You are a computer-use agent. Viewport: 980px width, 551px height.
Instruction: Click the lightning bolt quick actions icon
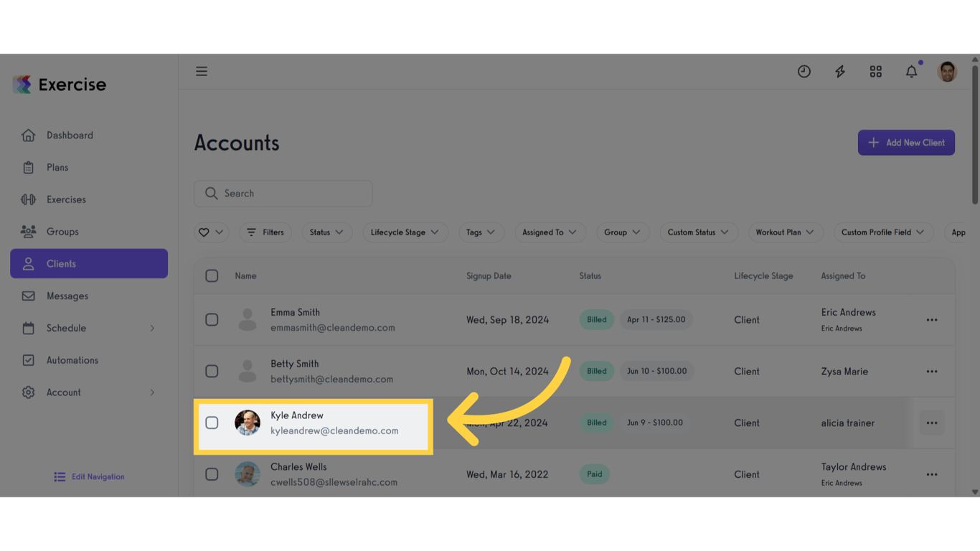[x=839, y=71]
